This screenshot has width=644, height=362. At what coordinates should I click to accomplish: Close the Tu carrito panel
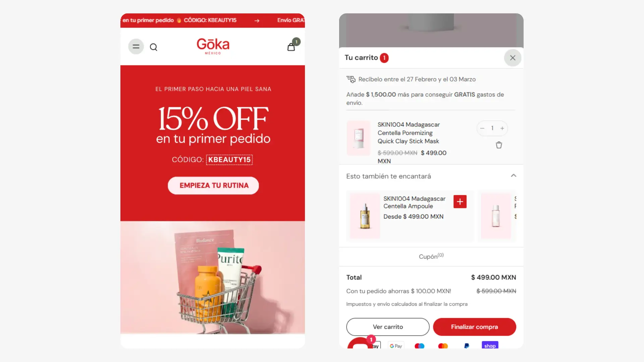point(513,58)
